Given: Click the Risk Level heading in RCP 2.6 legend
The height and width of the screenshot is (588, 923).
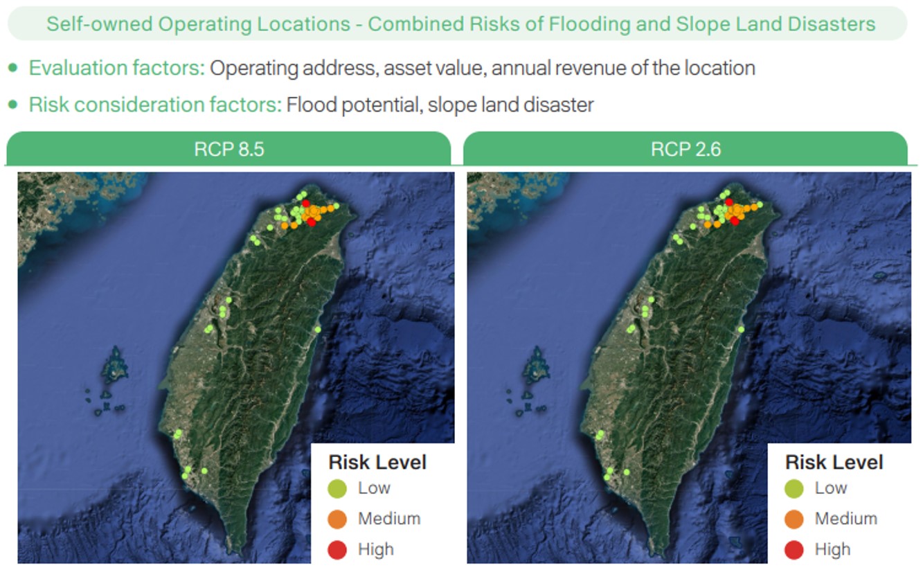Looking at the screenshot, I should pyautogui.click(x=834, y=462).
